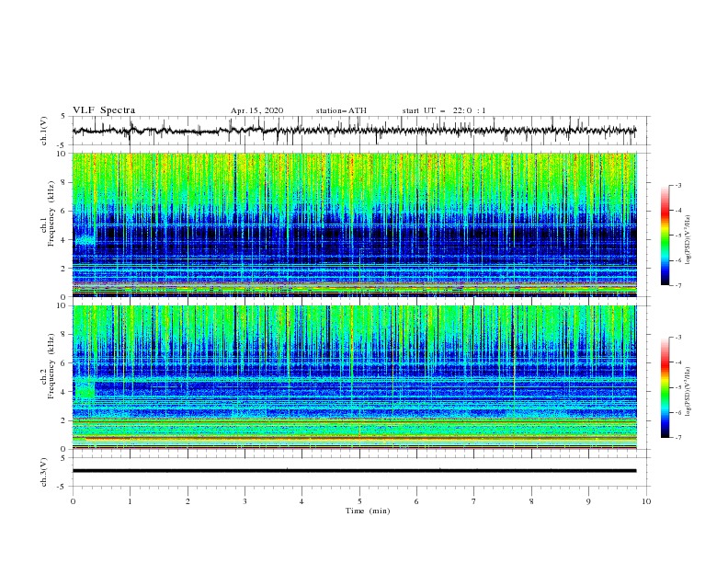This screenshot has width=728, height=563.
Task: Select the date label "Apr. 15, 2020"
Action: click(256, 110)
